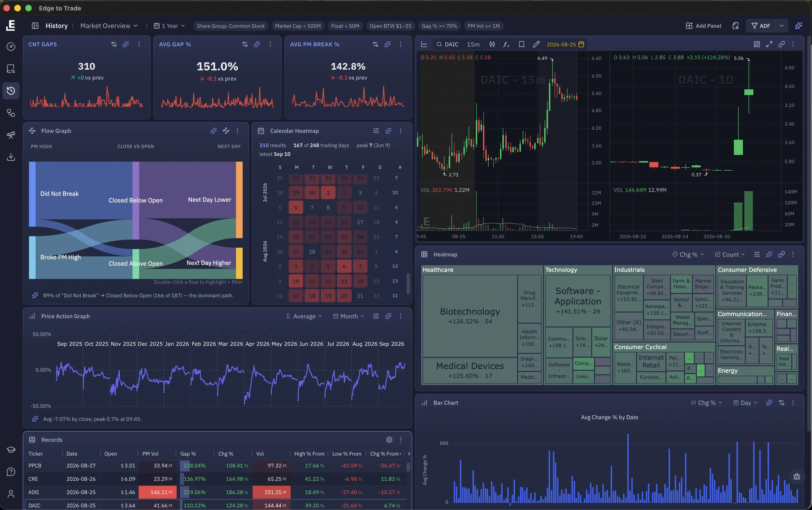The height and width of the screenshot is (510, 812).
Task: Open the CNT GAPS three-dot menu
Action: [x=139, y=44]
